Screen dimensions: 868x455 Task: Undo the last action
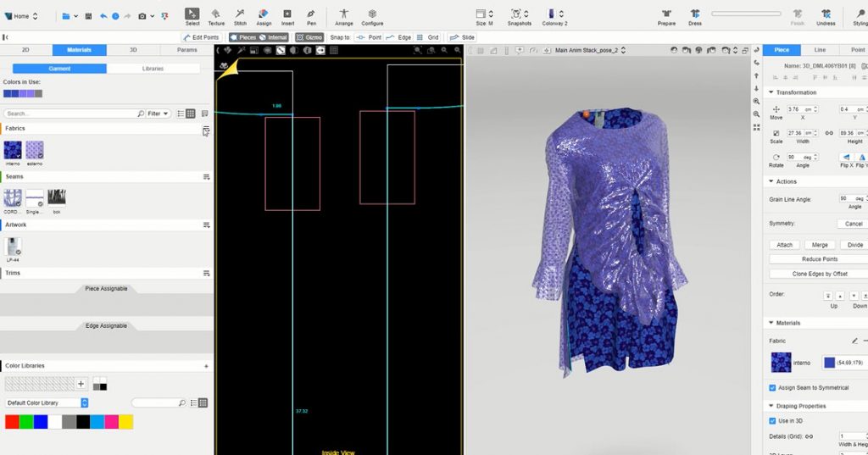[103, 16]
